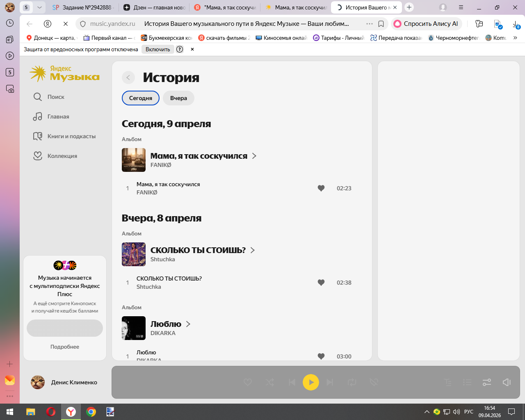
Task: Expand the Люблю album chevron
Action: coord(188,324)
